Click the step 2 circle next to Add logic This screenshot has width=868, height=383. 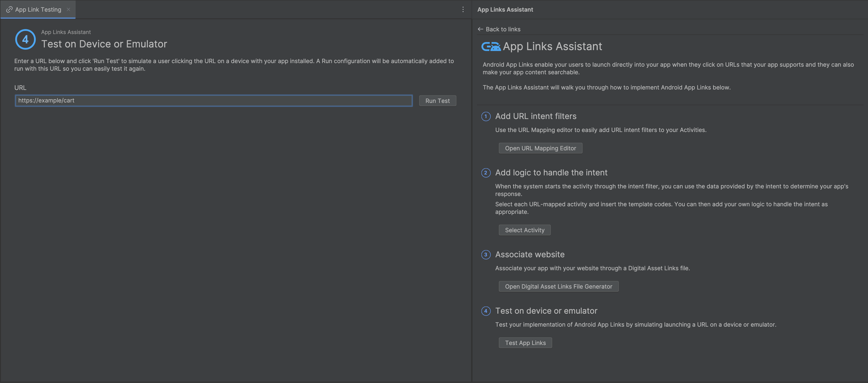tap(485, 173)
